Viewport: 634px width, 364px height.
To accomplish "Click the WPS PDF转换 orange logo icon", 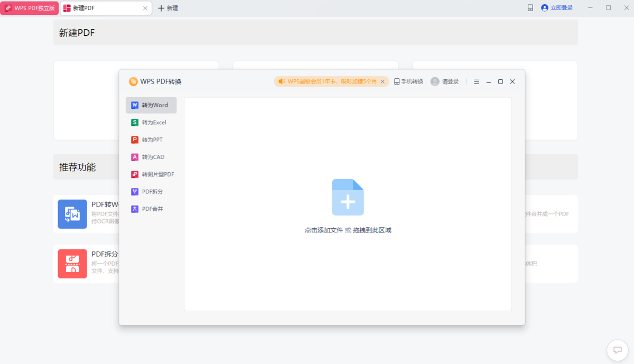I will pos(133,82).
